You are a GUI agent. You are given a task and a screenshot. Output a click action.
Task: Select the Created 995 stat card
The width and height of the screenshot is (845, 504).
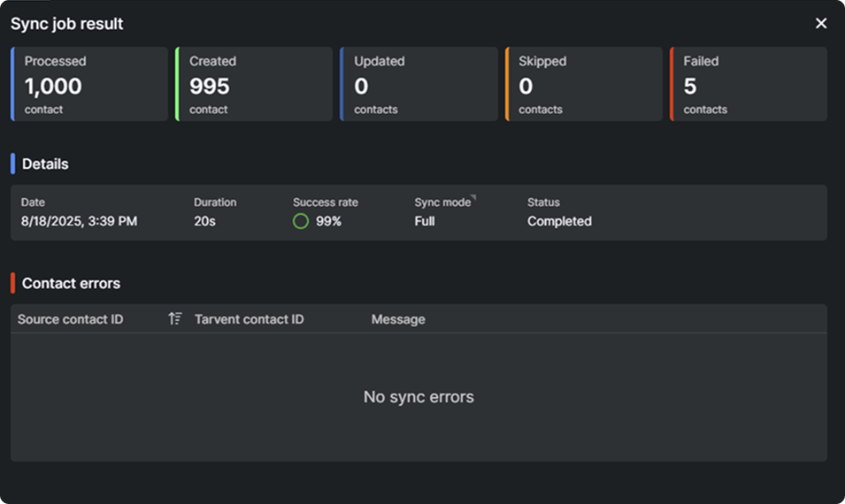pyautogui.click(x=254, y=84)
